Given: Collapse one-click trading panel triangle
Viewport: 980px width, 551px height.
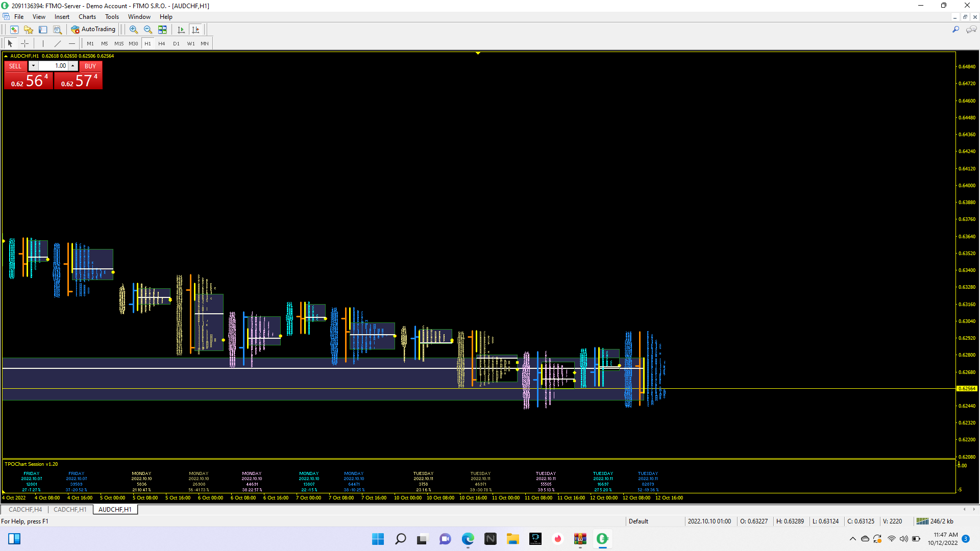Looking at the screenshot, I should click(6, 56).
